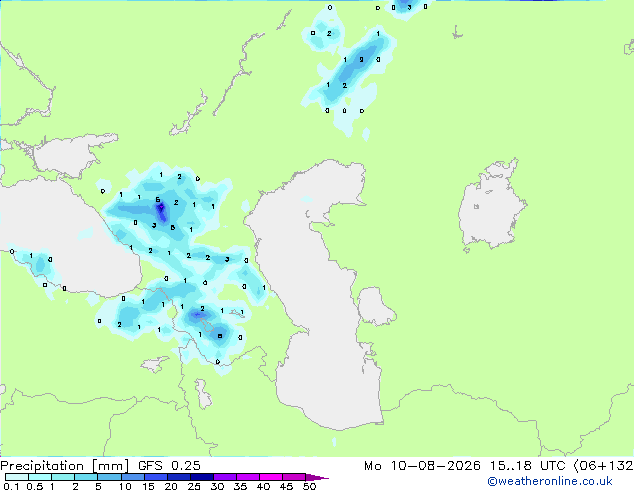Pick the legend swatch between 5 and 10
The height and width of the screenshot is (490, 634).
(109, 477)
